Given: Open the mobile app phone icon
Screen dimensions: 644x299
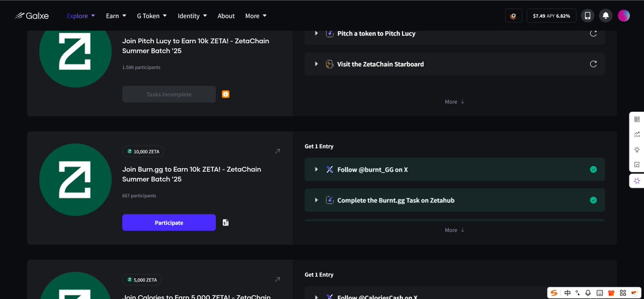Looking at the screenshot, I should [588, 16].
